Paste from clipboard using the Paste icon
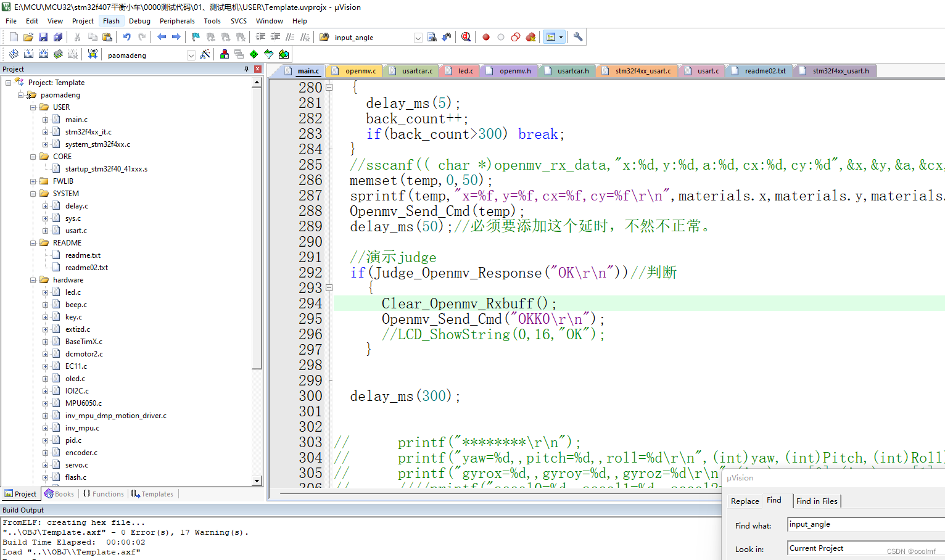 coord(107,37)
